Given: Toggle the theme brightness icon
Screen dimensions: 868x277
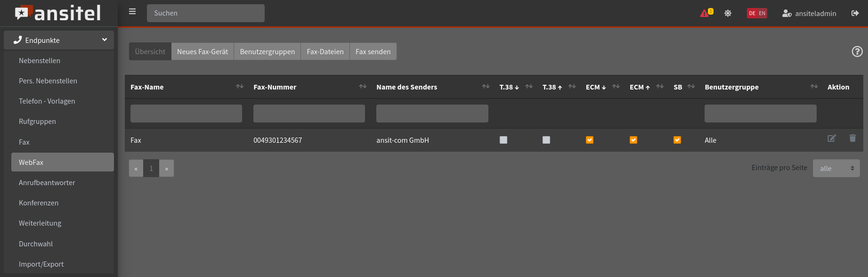Looking at the screenshot, I should [728, 13].
